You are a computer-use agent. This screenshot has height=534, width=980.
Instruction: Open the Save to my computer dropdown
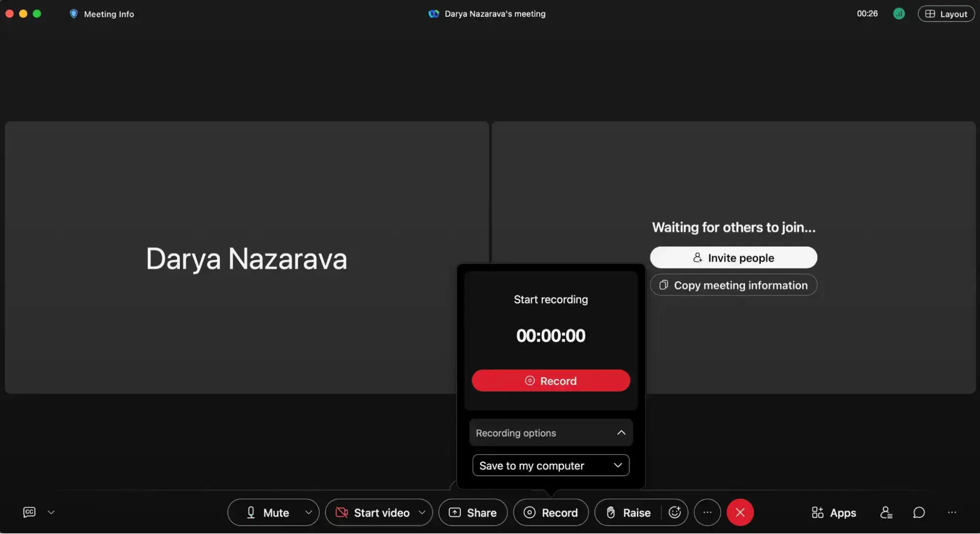(x=550, y=465)
